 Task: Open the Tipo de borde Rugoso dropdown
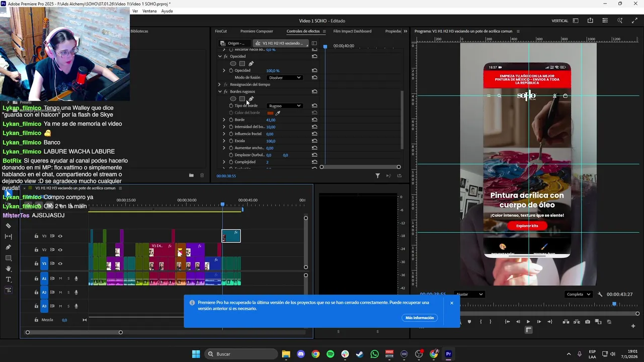click(285, 106)
